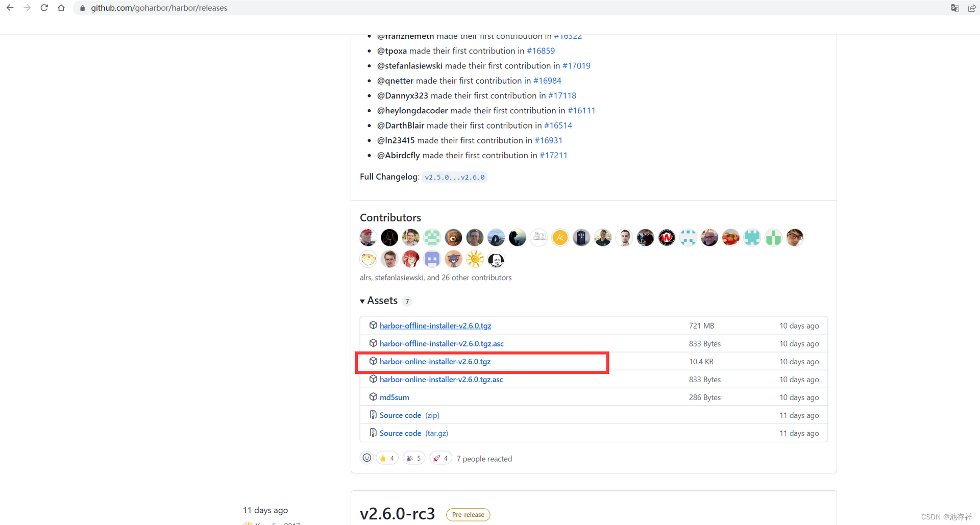Open pull request #17019 link
This screenshot has width=980, height=525.
(576, 66)
